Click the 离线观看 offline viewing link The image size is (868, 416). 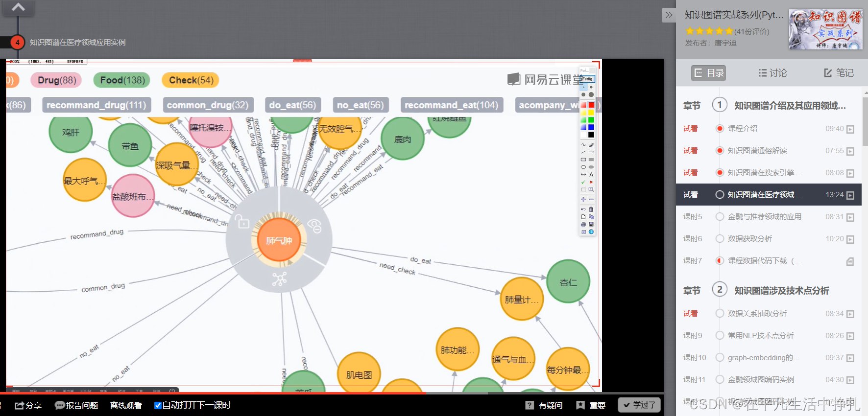point(126,405)
